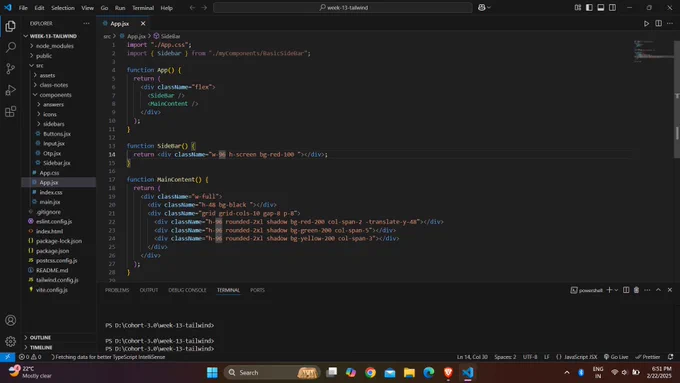
Task: Open the Source Control view
Action: pyautogui.click(x=10, y=69)
